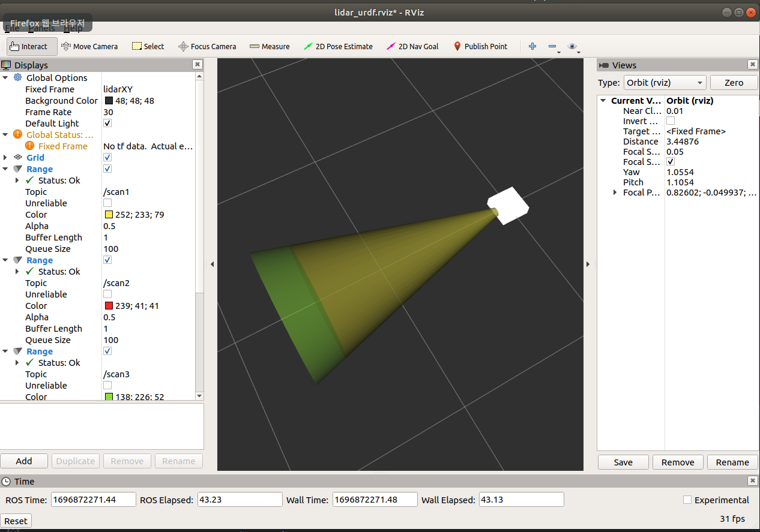Viewport: 760px width, 532px height.
Task: Click the Displays panel vertical scrollbar
Action: 200,236
